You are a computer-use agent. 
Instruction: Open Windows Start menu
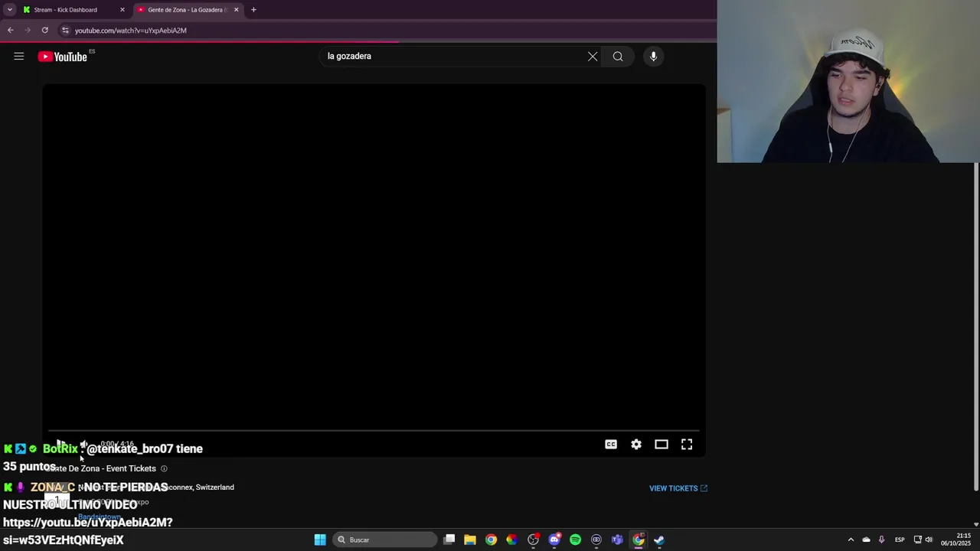[x=320, y=540]
